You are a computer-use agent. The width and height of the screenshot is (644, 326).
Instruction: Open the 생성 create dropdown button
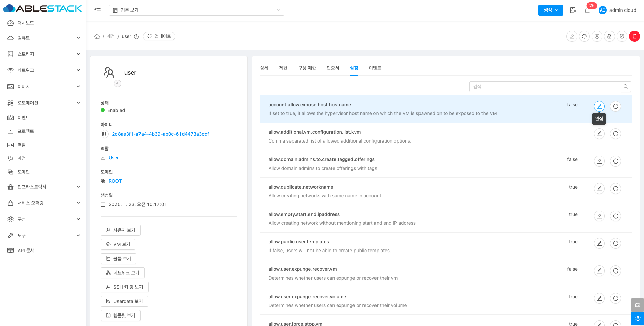pyautogui.click(x=551, y=10)
